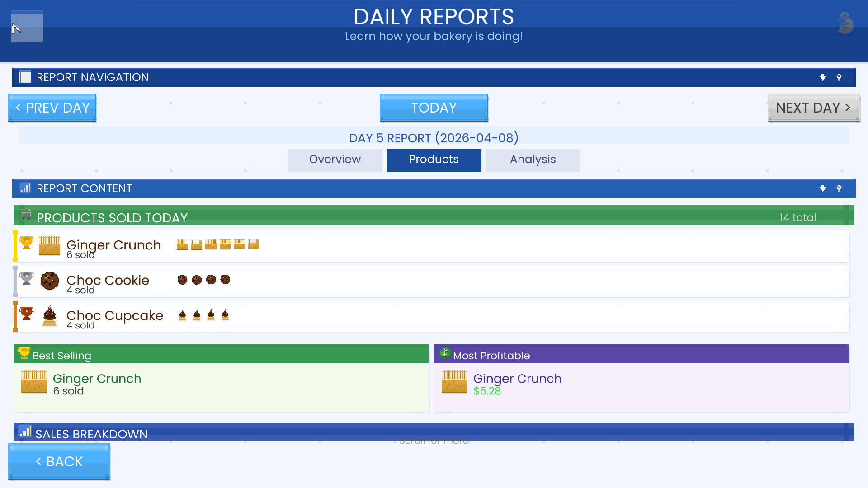868x488 pixels.
Task: Click the Ginger Crunch Best Selling thumbnail
Action: coord(34,382)
